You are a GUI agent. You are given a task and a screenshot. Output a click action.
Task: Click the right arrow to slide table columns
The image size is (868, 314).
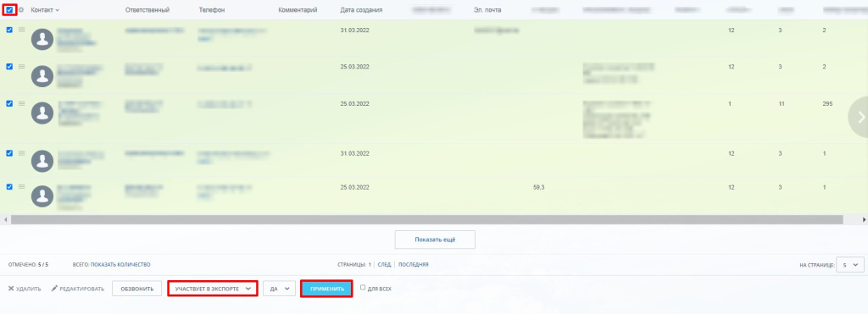(x=860, y=117)
